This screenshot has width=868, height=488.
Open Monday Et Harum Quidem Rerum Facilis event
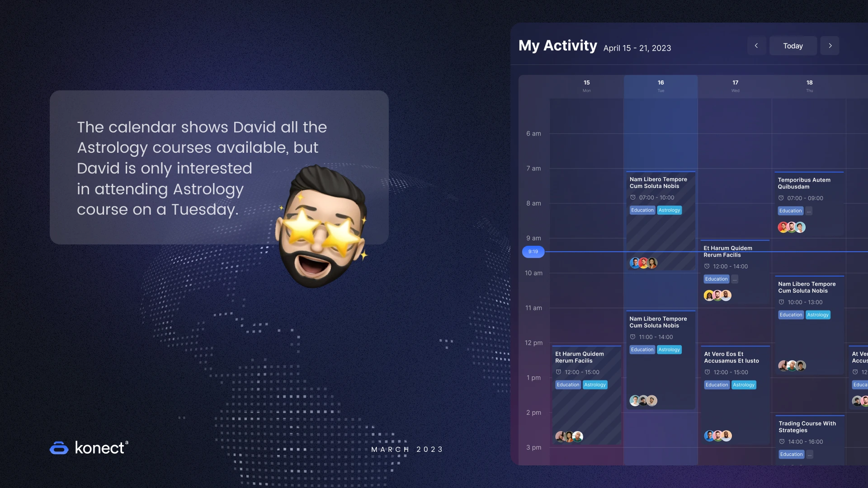(x=586, y=395)
